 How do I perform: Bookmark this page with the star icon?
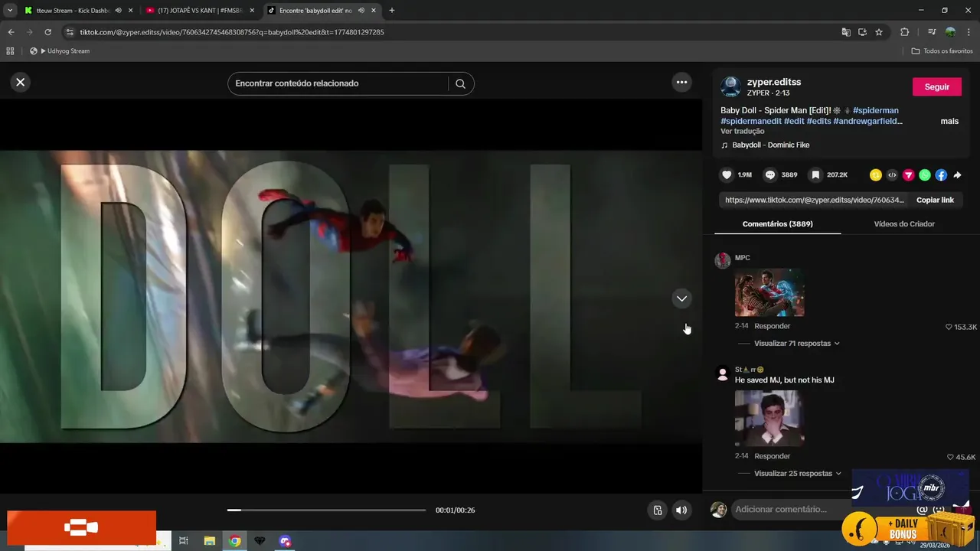pos(879,32)
